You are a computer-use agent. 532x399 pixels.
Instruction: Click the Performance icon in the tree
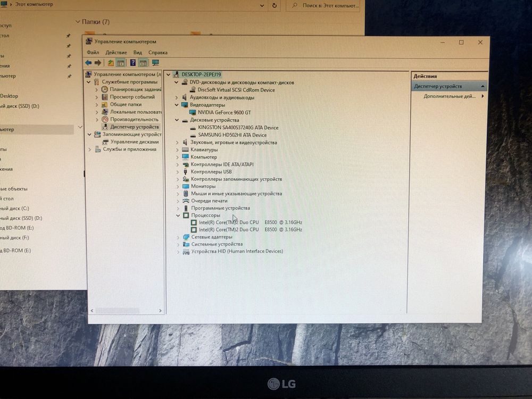pos(105,119)
